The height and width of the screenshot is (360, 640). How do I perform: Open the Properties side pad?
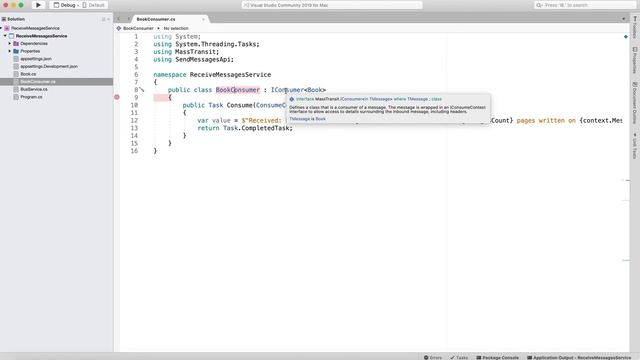(635, 60)
